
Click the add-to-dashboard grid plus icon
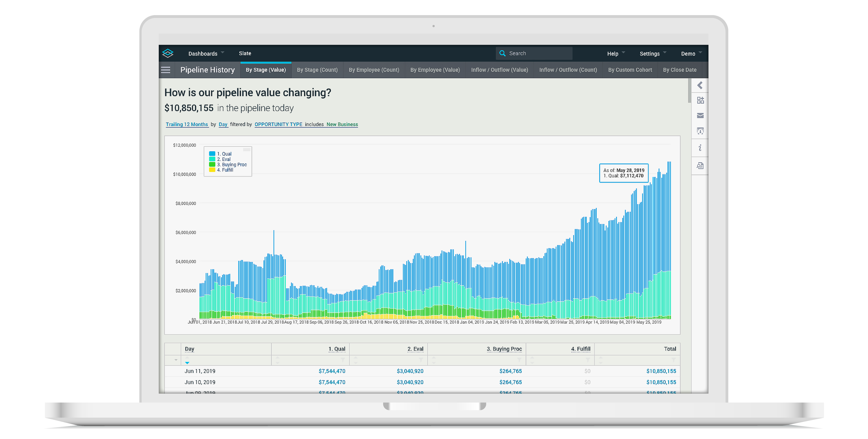click(700, 100)
